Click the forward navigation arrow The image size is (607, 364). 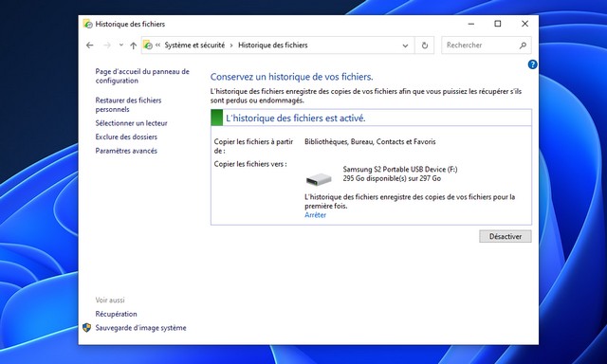point(107,45)
